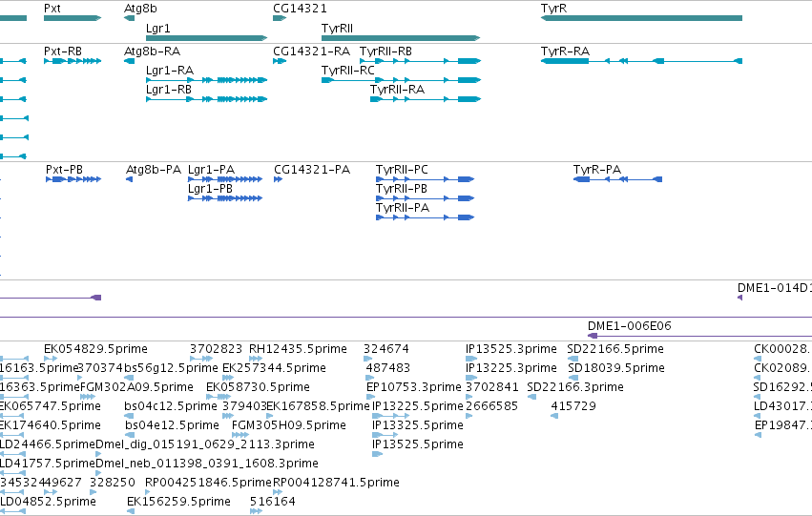Click the FGM305H09.5prime EST label
This screenshot has width=812, height=516.
288,425
